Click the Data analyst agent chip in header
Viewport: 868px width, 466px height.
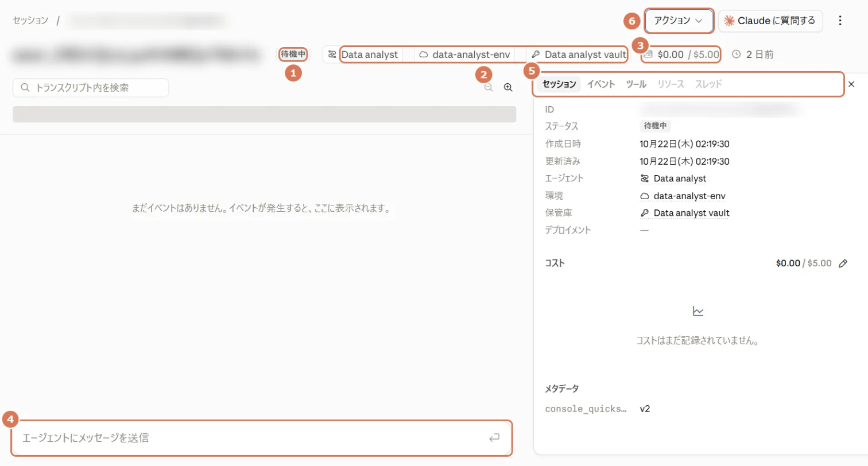(363, 55)
